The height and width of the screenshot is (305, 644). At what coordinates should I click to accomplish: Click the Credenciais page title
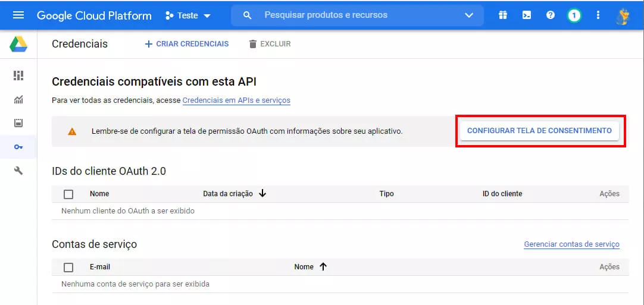coord(80,44)
